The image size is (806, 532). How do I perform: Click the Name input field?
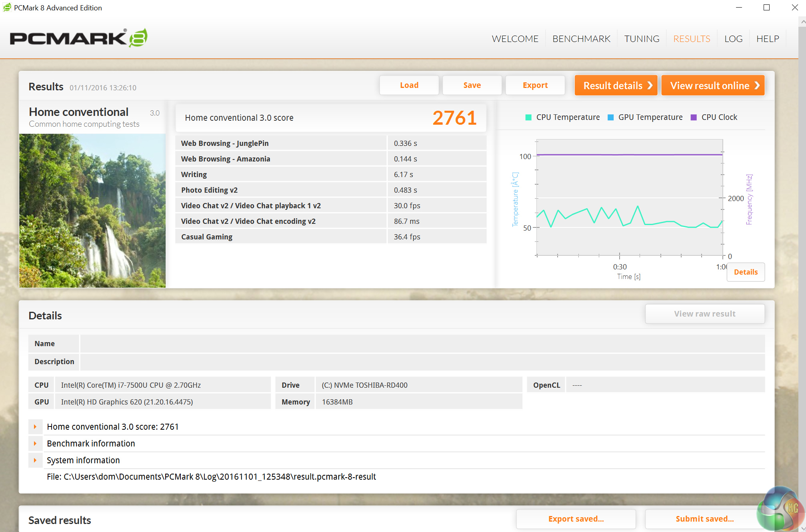point(422,343)
